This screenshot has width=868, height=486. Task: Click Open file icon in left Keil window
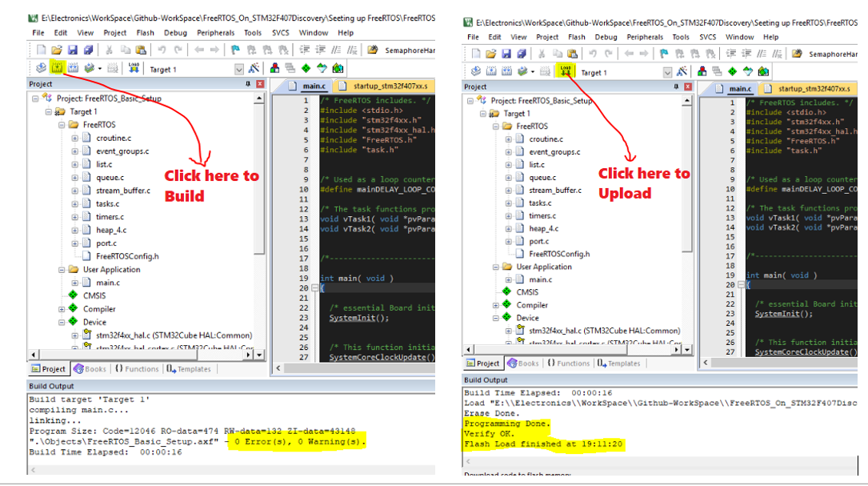click(57, 50)
